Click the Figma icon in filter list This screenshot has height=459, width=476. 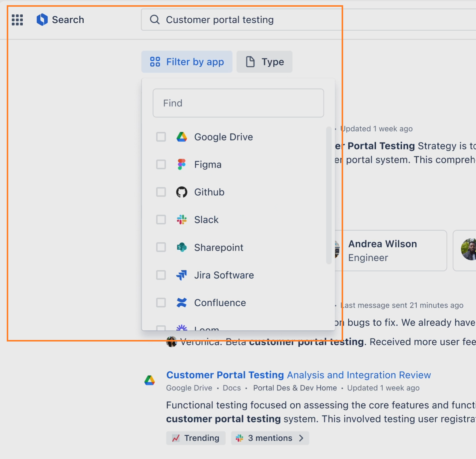click(182, 164)
